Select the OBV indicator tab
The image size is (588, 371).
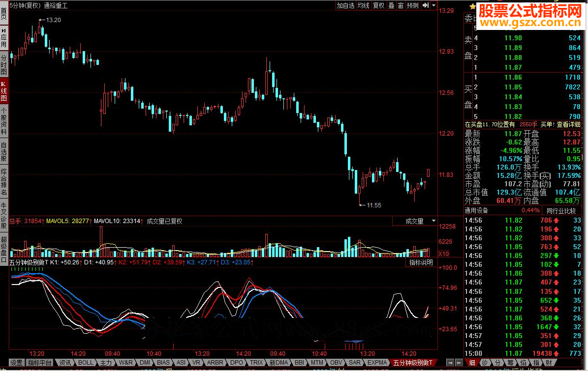tap(336, 362)
